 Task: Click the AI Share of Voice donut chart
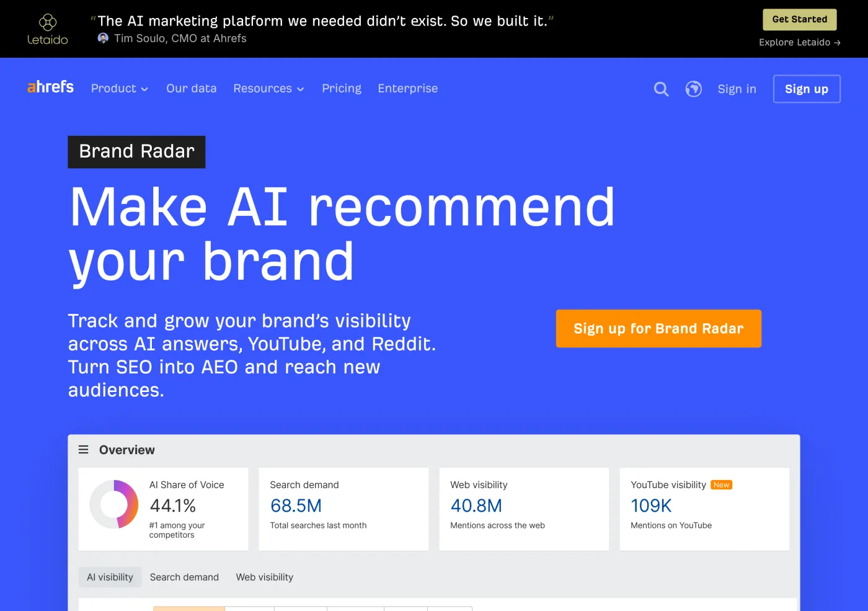pyautogui.click(x=114, y=504)
